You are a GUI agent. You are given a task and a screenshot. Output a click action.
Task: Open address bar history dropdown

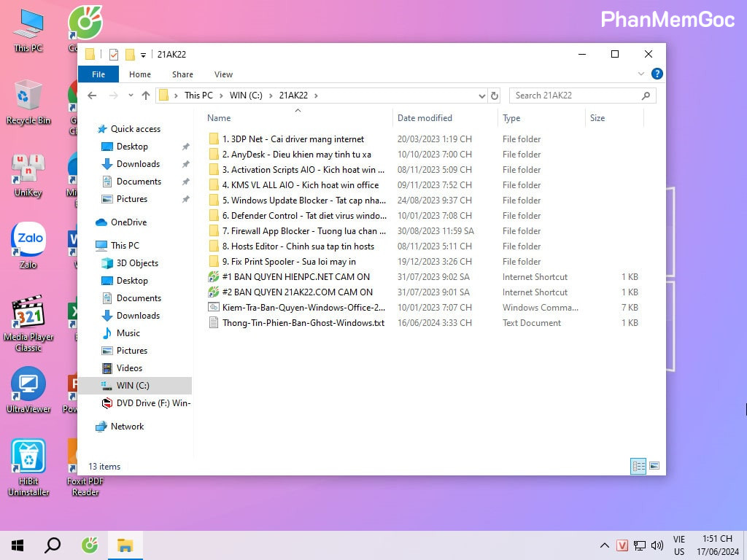[x=481, y=96]
